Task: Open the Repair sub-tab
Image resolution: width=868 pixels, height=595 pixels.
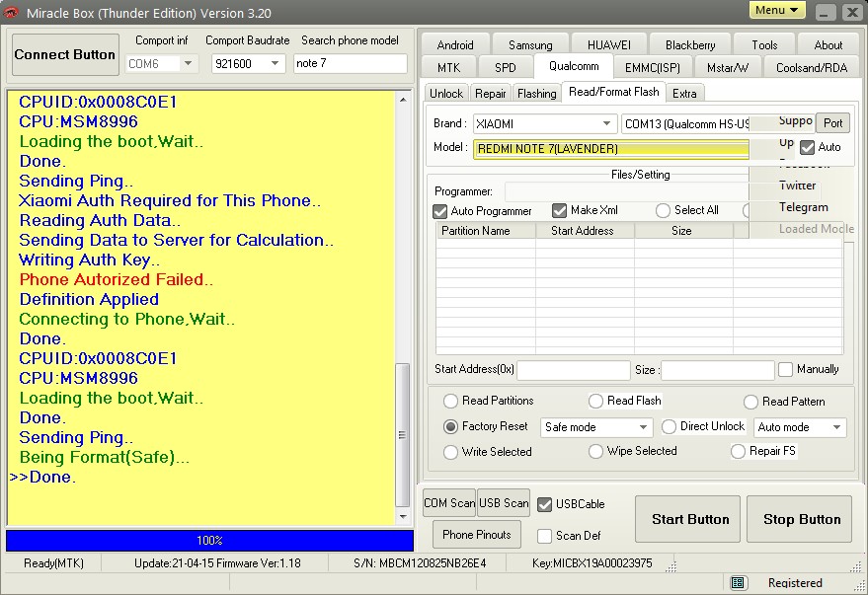Action: pos(491,93)
